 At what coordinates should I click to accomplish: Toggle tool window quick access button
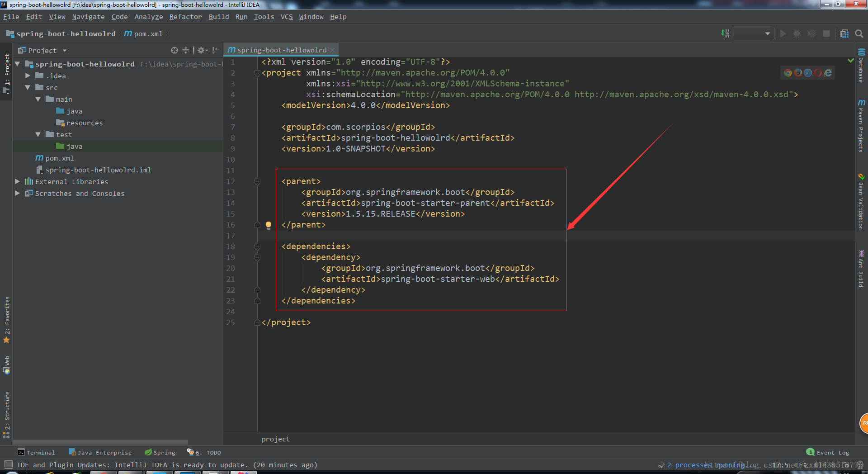click(8, 465)
